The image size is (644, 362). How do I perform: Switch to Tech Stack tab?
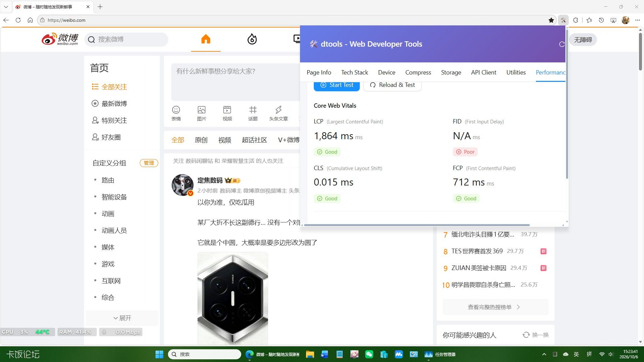(354, 72)
